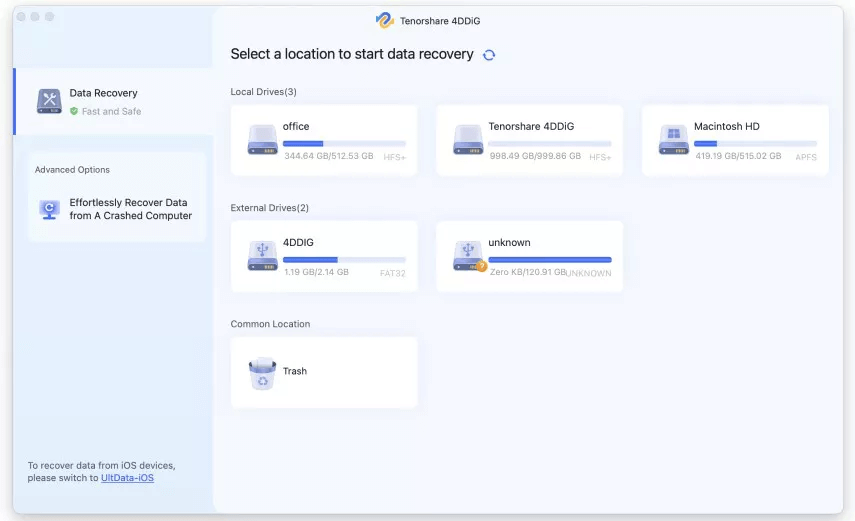The width and height of the screenshot is (855, 521).
Task: Click the Local Drives(3) heading
Action: 263,92
